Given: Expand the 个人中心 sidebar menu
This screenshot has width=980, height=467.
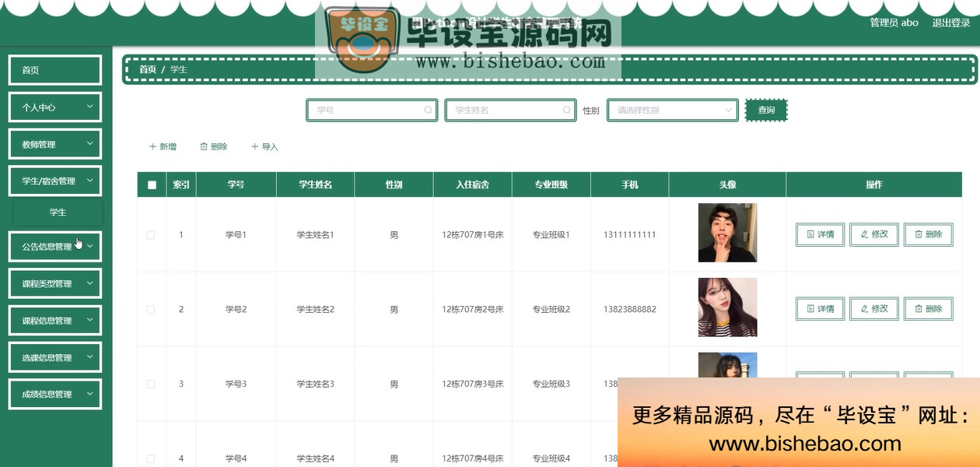Looking at the screenshot, I should click(x=55, y=107).
